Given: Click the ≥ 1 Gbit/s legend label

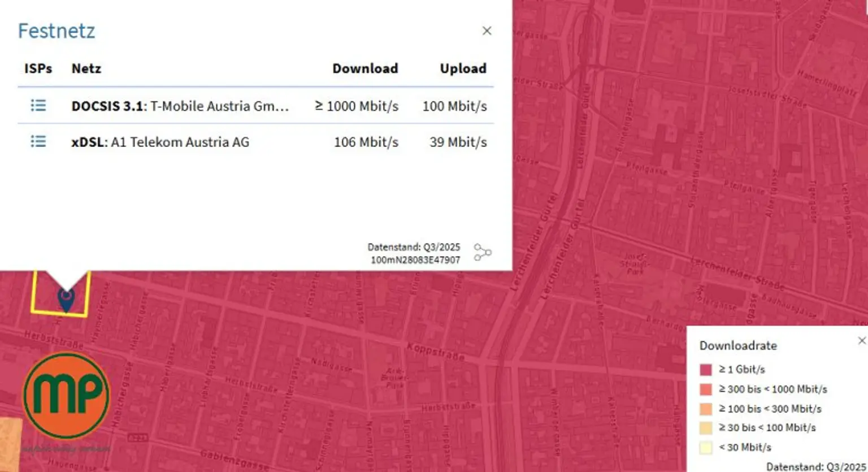Looking at the screenshot, I should tap(742, 369).
